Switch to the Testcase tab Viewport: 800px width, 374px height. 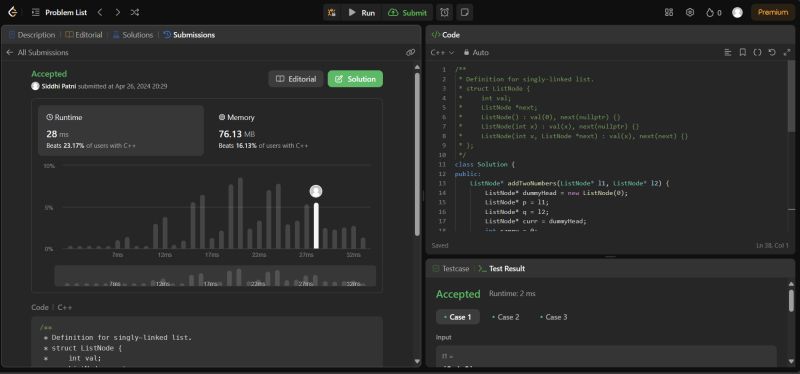pos(451,268)
